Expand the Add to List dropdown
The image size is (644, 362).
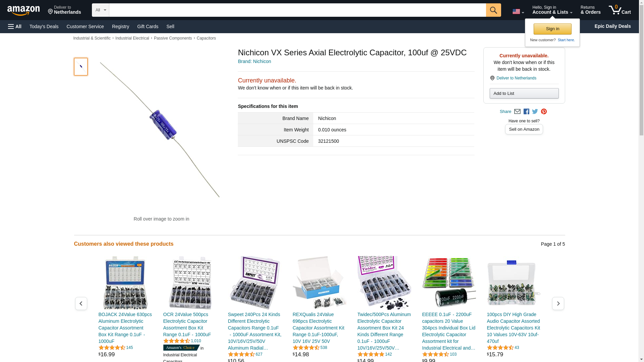tap(524, 93)
